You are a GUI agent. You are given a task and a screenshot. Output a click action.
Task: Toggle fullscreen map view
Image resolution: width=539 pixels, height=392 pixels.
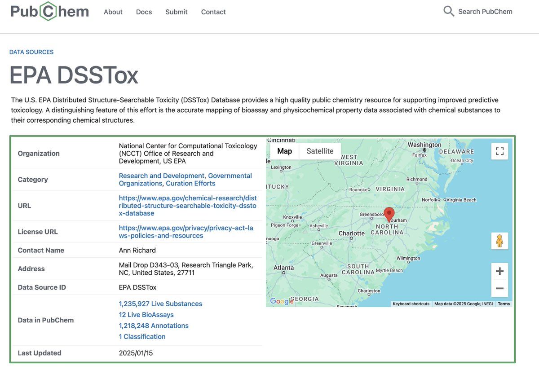(499, 151)
